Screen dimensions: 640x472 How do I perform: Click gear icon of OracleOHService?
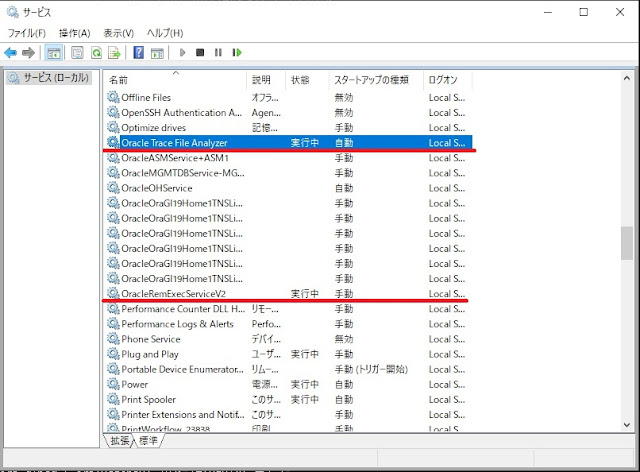click(113, 188)
